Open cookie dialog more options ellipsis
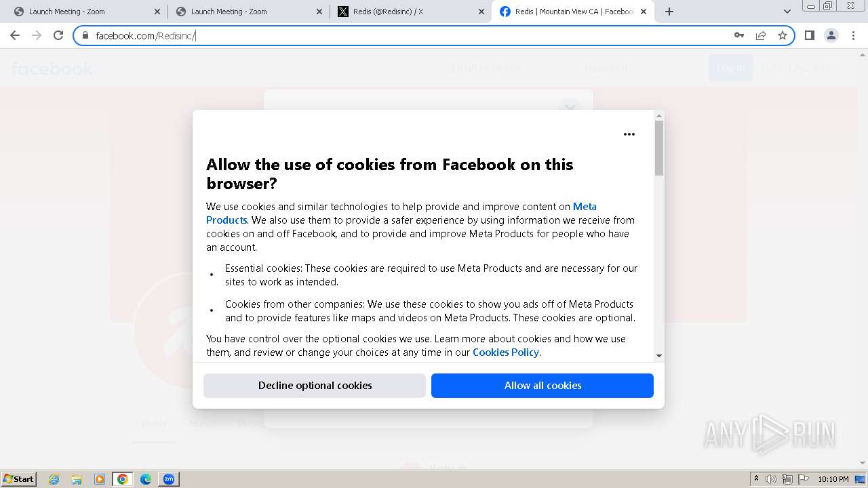Screen dimensions: 868x488 [x=629, y=134]
